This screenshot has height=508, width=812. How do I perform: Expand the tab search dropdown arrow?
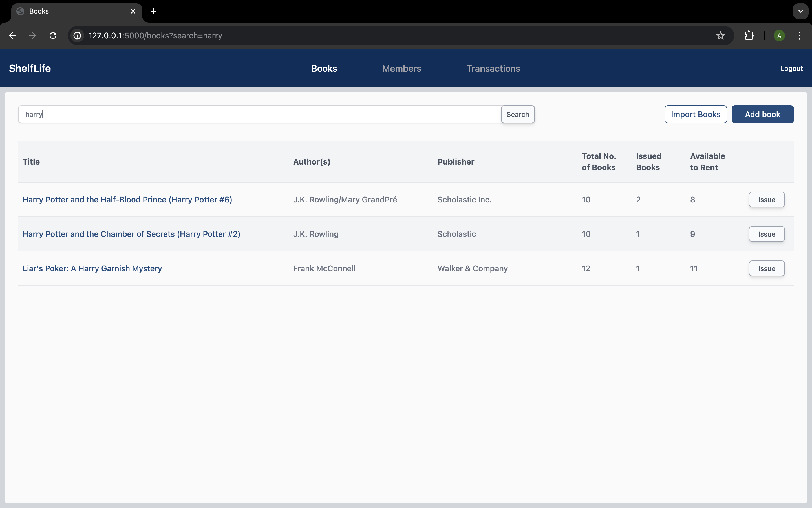click(801, 11)
